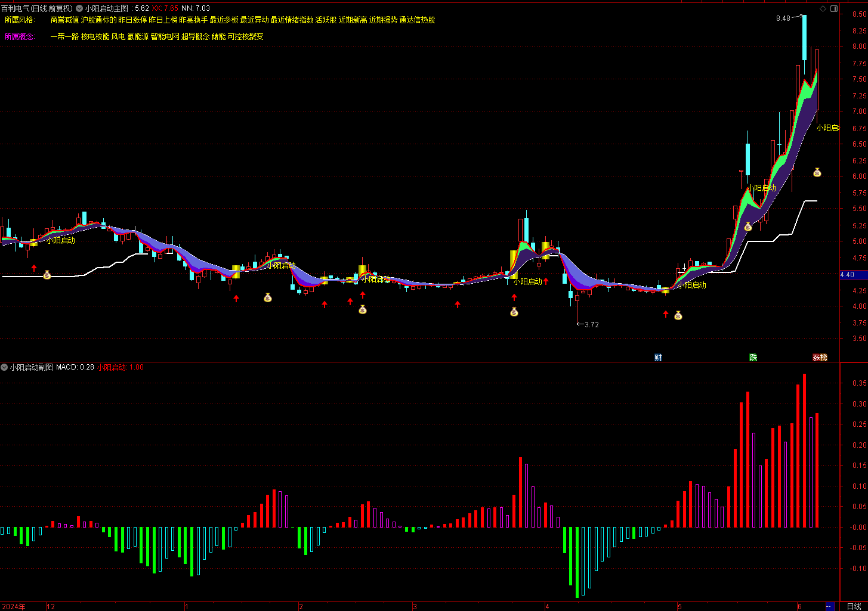The width and height of the screenshot is (868, 611).
Task: Open the 可控核聚变 concept tag
Action: pyautogui.click(x=246, y=36)
